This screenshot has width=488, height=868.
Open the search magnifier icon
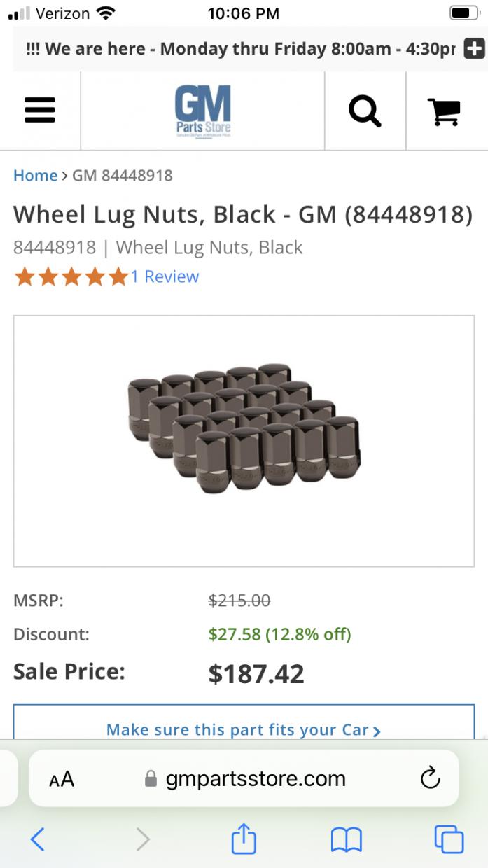click(x=365, y=111)
